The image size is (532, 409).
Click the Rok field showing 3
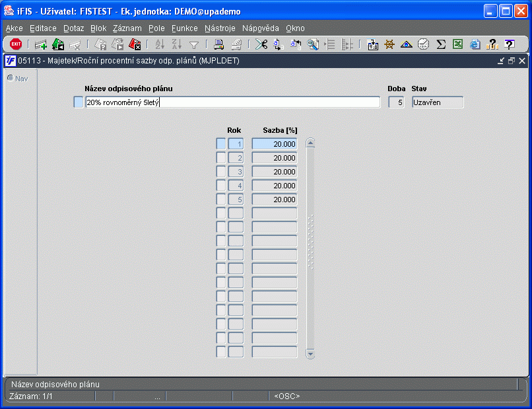click(x=236, y=172)
